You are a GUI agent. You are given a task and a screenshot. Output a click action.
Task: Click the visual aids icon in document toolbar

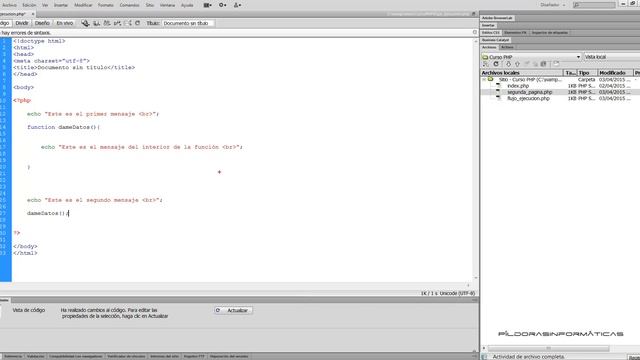tap(128, 23)
